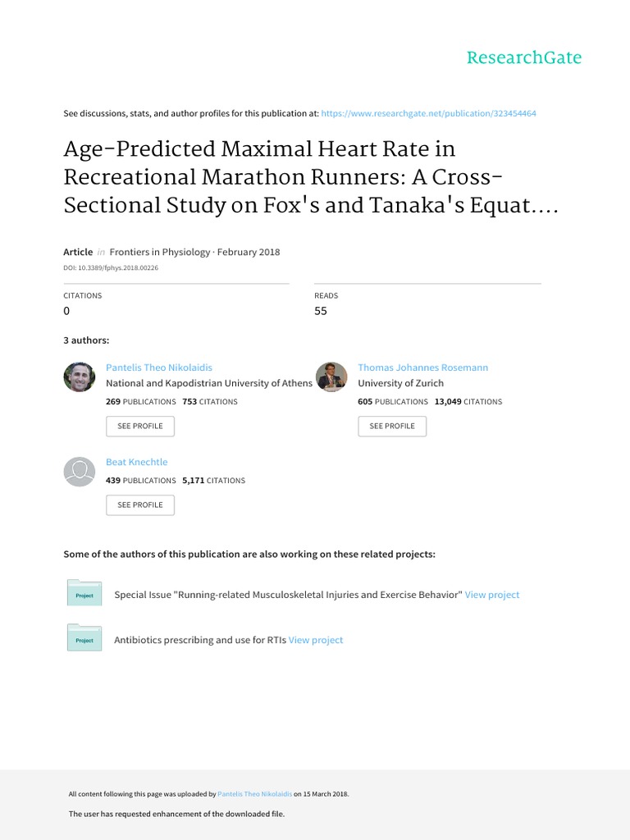This screenshot has height=840, width=630.
Task: View project for Running-related Musculoskeletal Injuries
Action: point(492,595)
